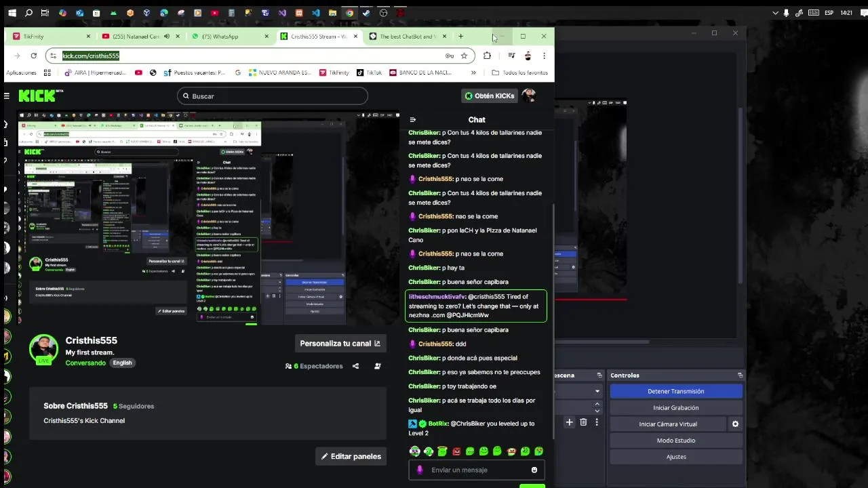Screen dimensions: 868x488
Task: Increase transition duration stepper in OBS
Action: click(597, 405)
